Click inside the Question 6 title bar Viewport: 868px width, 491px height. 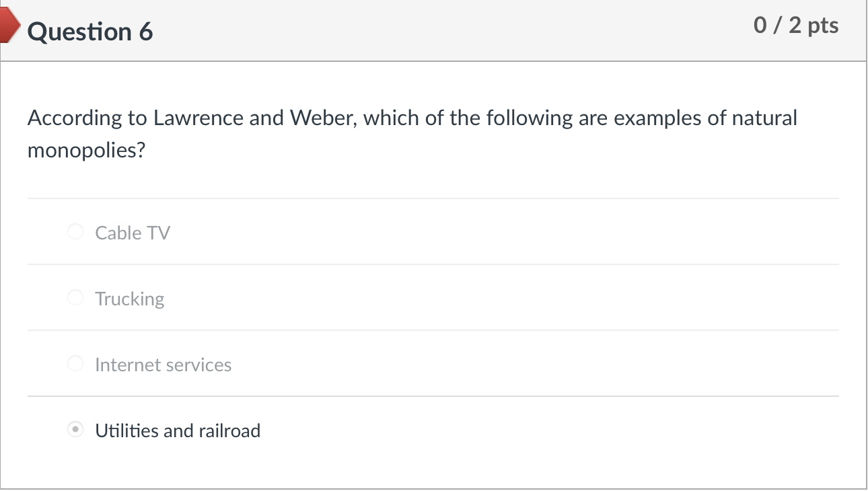pyautogui.click(x=404, y=30)
